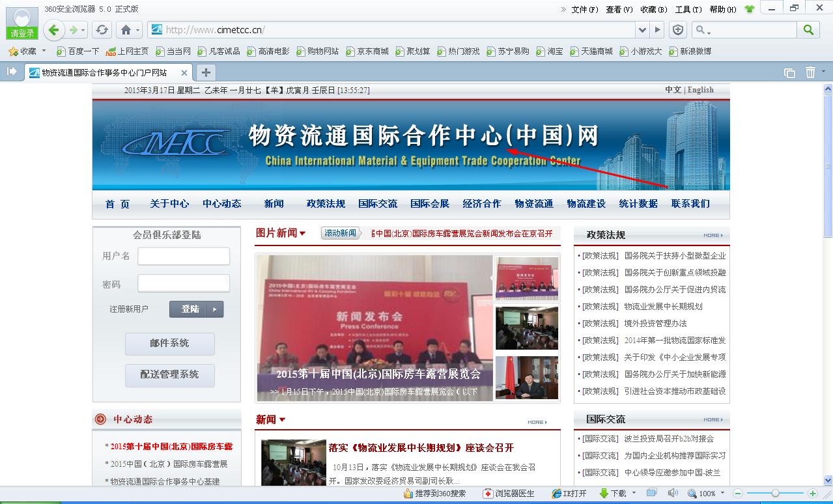Switch site language to 中文

[673, 90]
